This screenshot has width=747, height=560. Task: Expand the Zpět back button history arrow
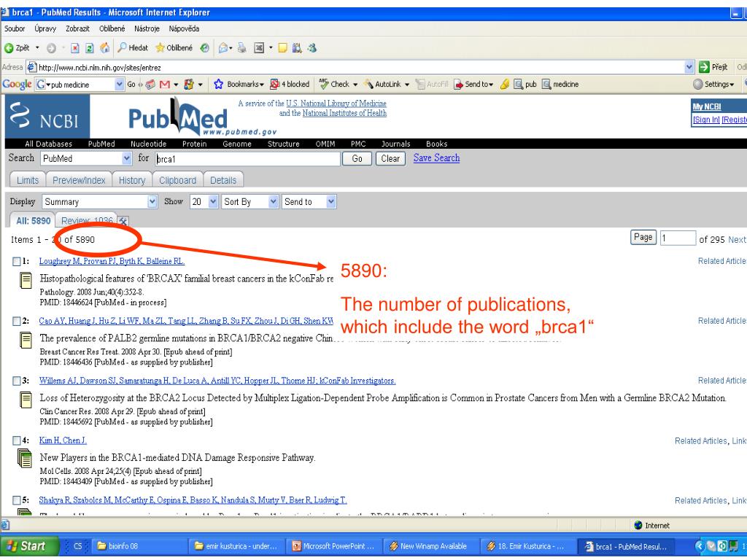[38, 48]
